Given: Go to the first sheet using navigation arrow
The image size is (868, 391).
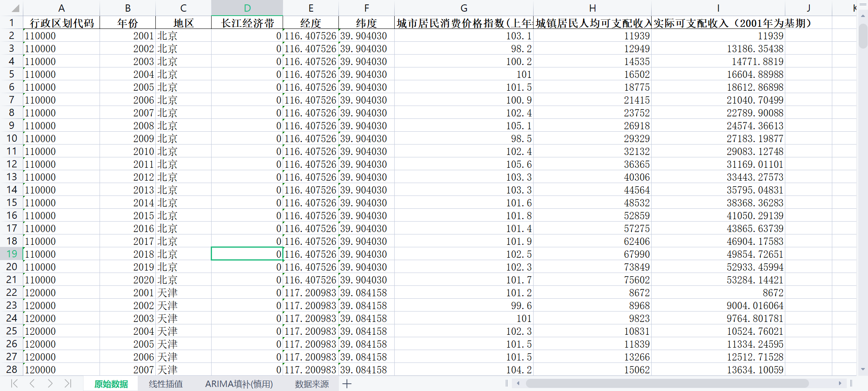Looking at the screenshot, I should 14,384.
